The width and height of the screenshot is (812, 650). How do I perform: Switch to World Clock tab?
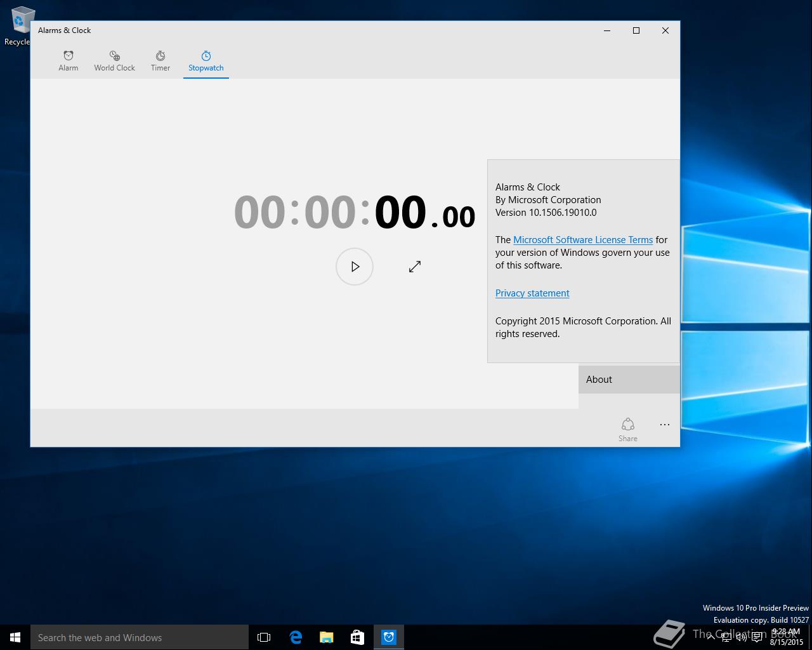point(114,61)
